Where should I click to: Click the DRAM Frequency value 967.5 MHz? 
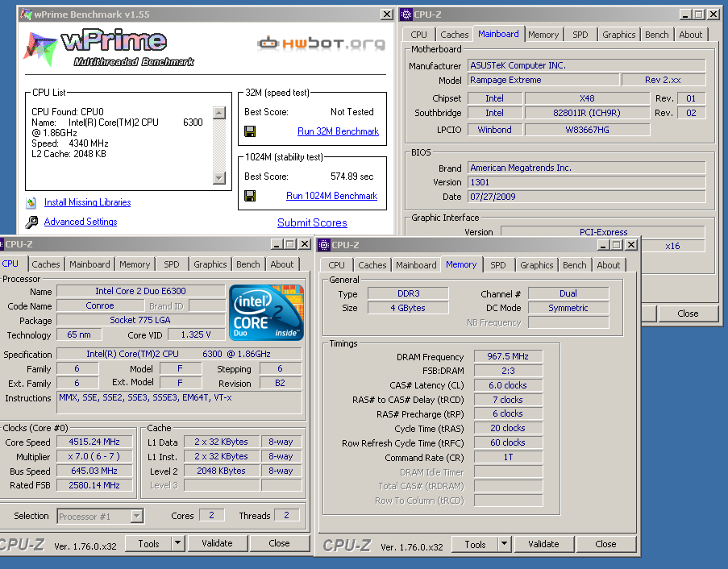click(x=508, y=356)
